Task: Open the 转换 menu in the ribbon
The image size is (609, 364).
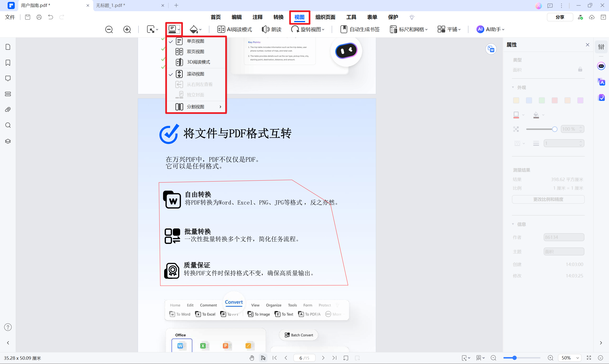Action: [278, 17]
